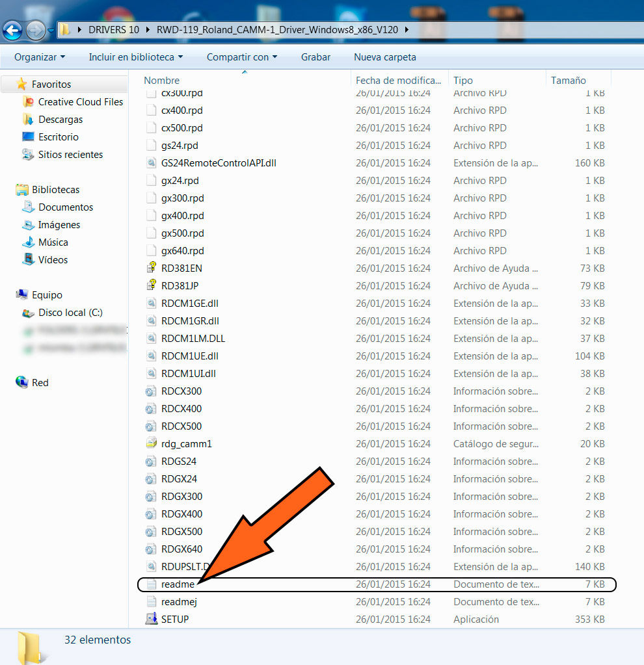Select the RDCX300 setup information file

181,391
